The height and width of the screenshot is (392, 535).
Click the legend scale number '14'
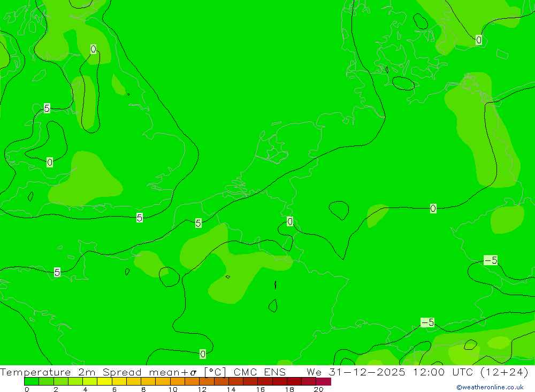point(231,389)
